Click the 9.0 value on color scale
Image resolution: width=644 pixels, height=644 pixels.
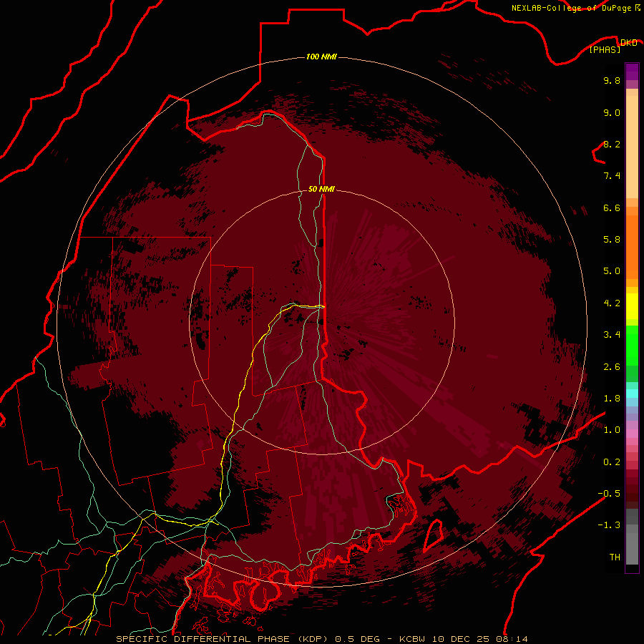point(612,112)
